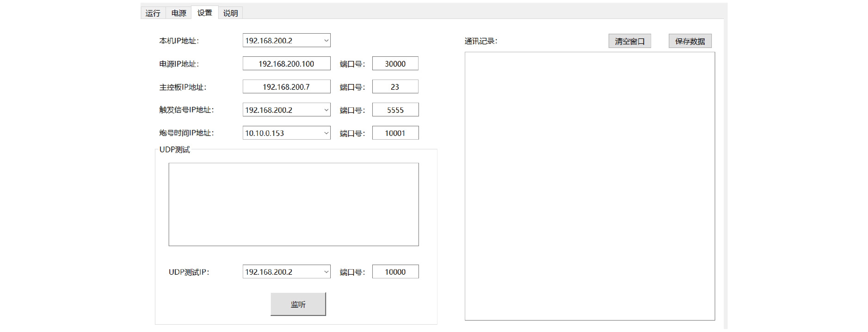Open the 说明 tab

[x=230, y=13]
